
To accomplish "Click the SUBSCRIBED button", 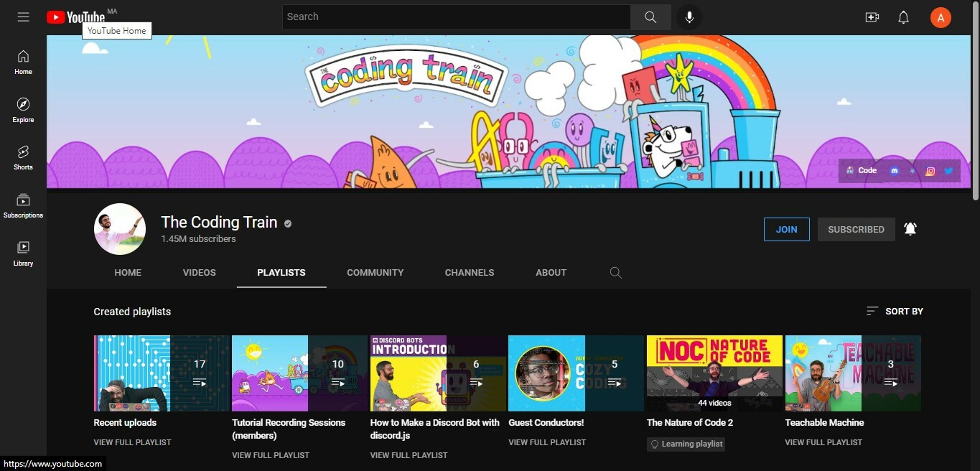I will 856,230.
